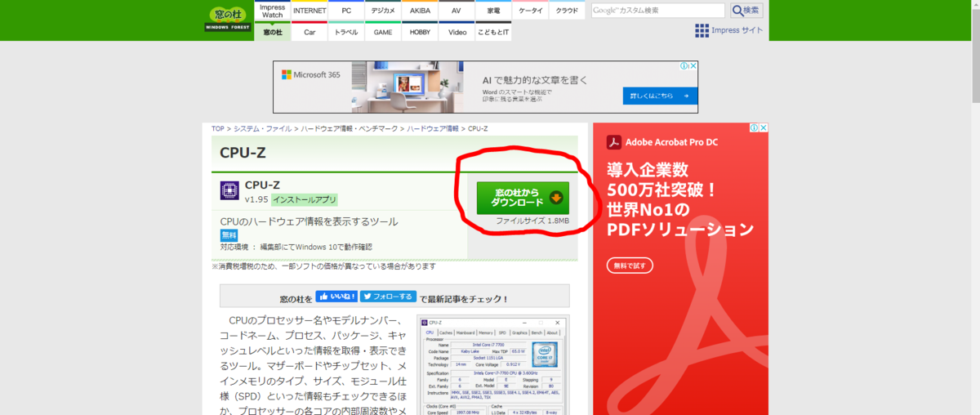Click the orange download arrow icon
The width and height of the screenshot is (980, 415).
point(556,198)
